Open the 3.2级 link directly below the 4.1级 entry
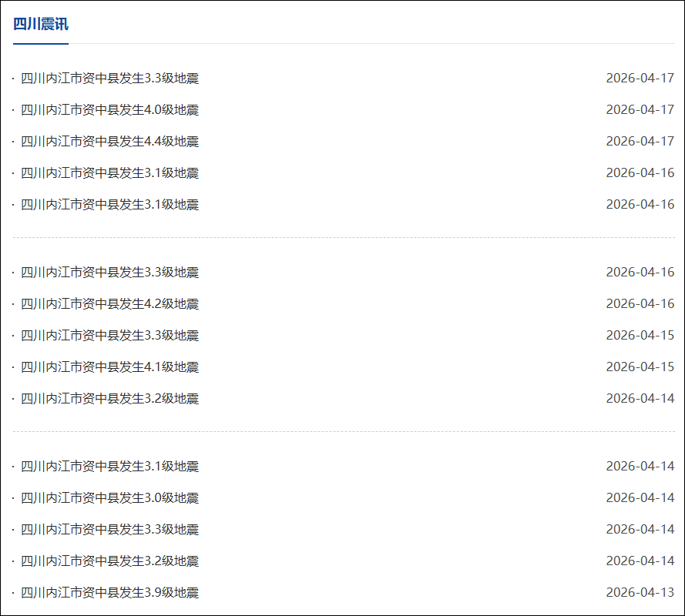Viewport: 685px width, 616px height. 109,399
